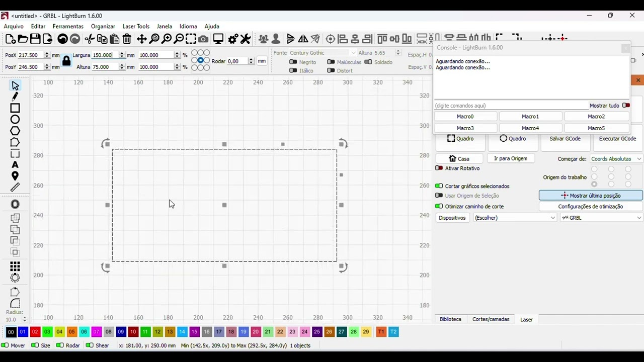
Task: Toggle Itálico italic text switch
Action: pyautogui.click(x=293, y=71)
